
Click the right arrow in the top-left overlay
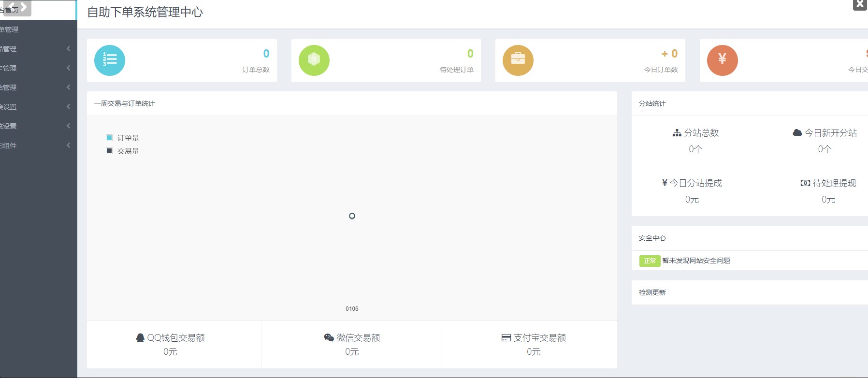coord(23,6)
